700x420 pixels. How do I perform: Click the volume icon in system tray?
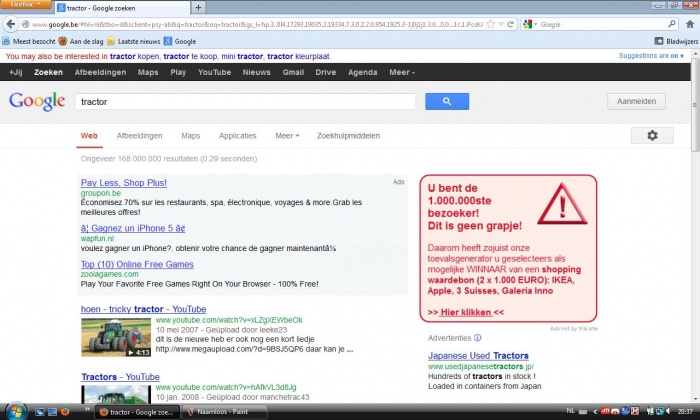(x=668, y=411)
